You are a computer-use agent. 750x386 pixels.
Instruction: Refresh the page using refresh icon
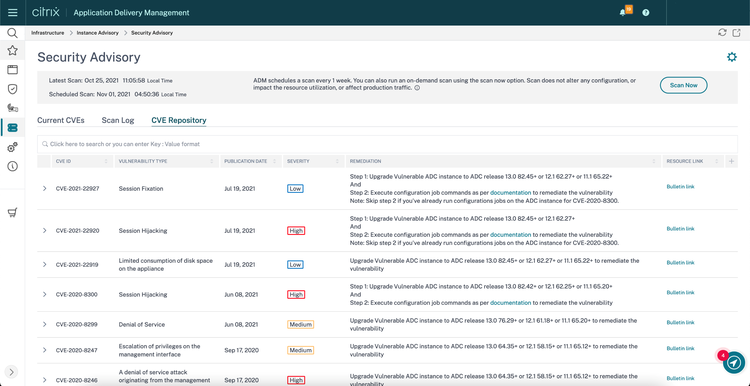(x=722, y=33)
